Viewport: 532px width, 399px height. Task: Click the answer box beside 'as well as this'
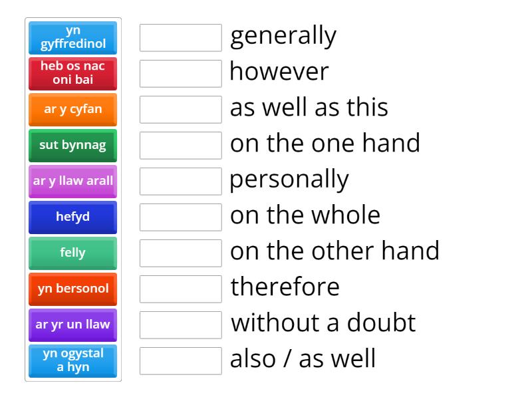[x=180, y=110]
